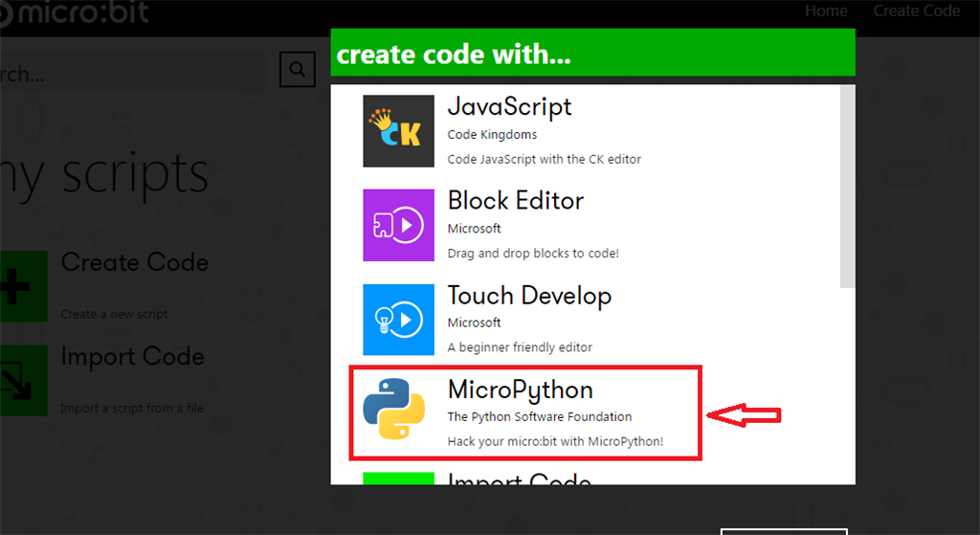Open Create Code in the top navigation
Viewport: 980px width, 535px height.
click(x=916, y=11)
